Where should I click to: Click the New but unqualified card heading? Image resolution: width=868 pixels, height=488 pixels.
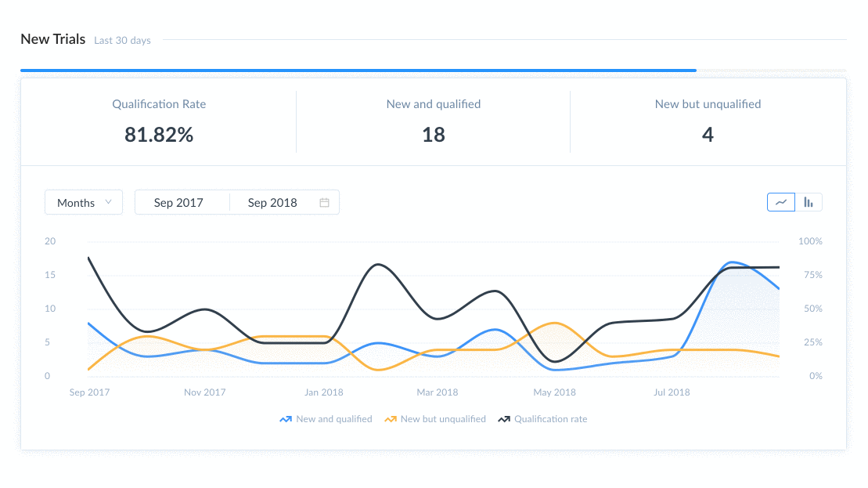pos(708,104)
